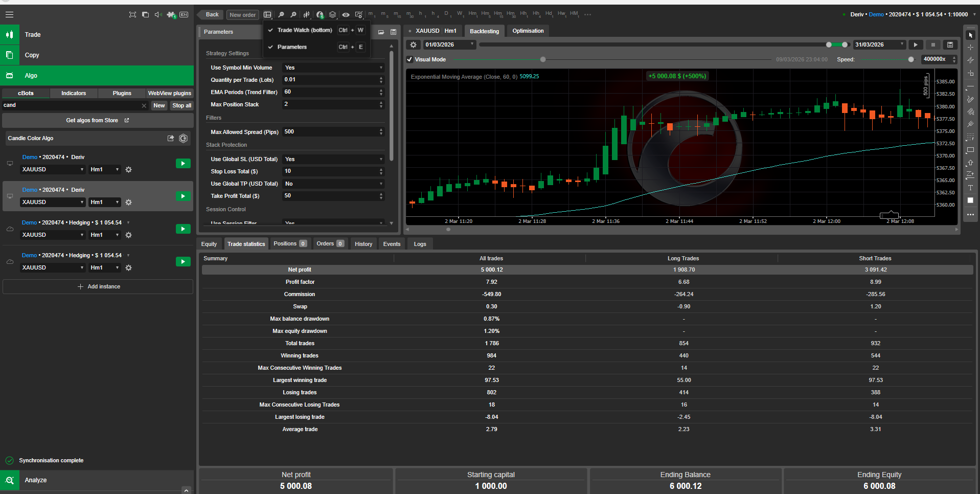Screen dimensions: 980x494
Task: Open settings gear for first XAUUSD instance
Action: [x=129, y=170]
